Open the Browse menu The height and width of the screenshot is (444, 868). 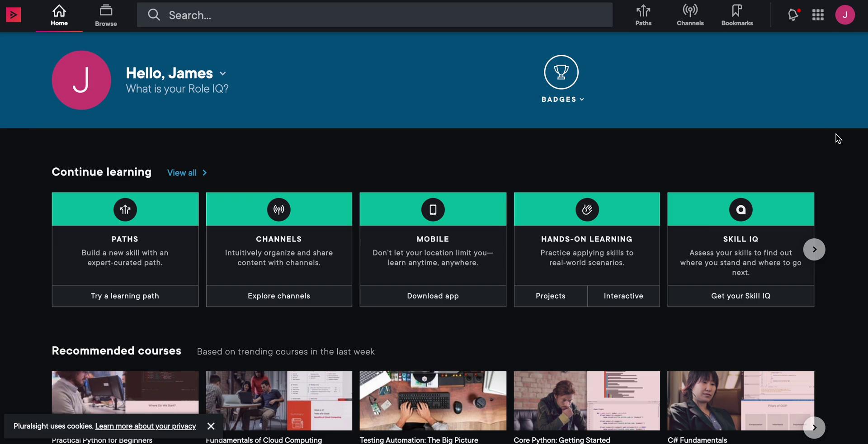click(106, 16)
